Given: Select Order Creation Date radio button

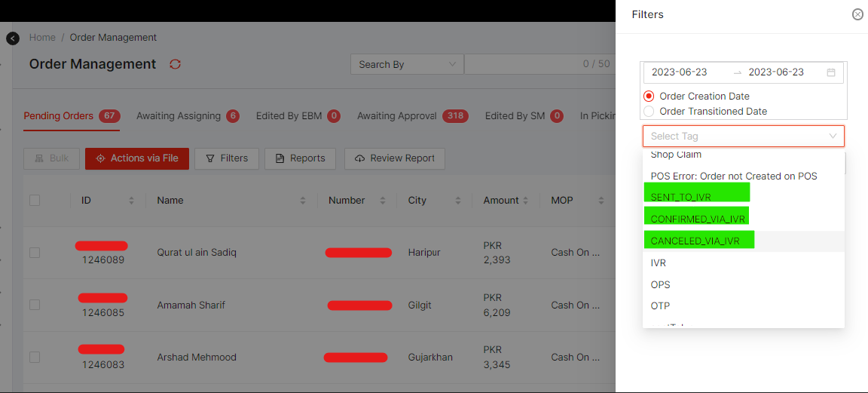Looking at the screenshot, I should (649, 97).
